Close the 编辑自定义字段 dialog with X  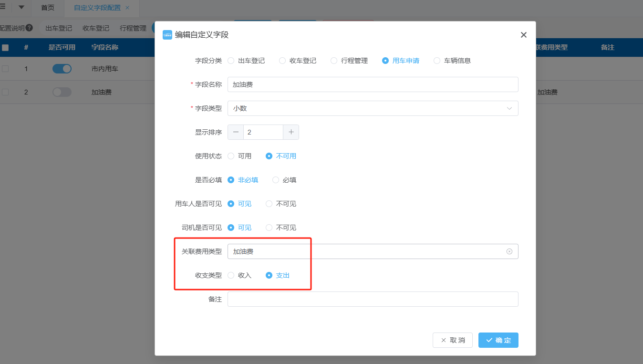[x=523, y=35]
